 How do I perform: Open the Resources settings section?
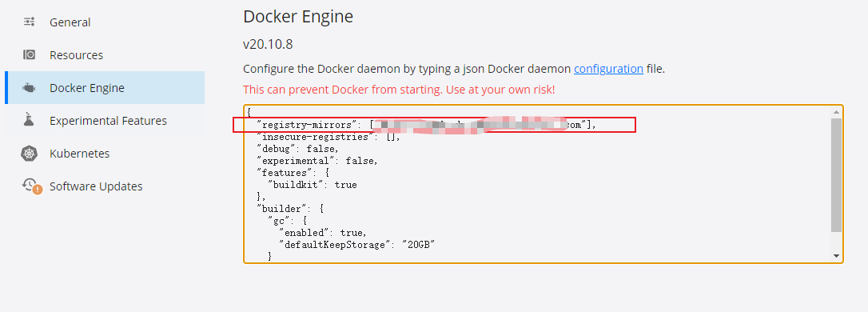tap(77, 55)
